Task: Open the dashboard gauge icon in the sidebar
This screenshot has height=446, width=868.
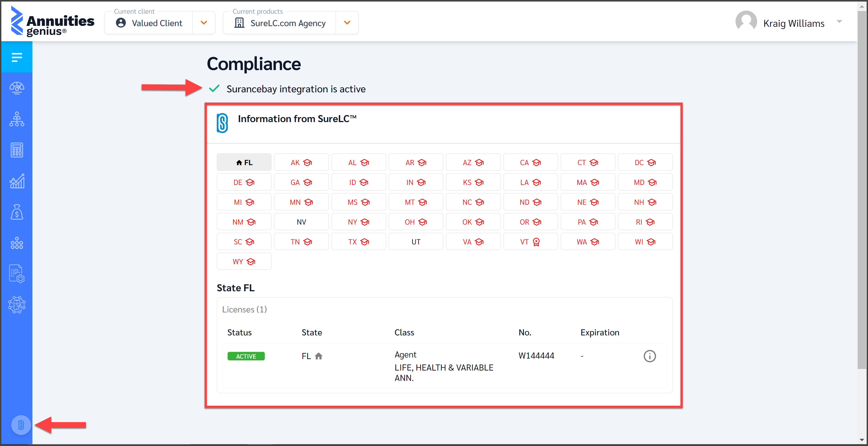Action: pyautogui.click(x=17, y=88)
